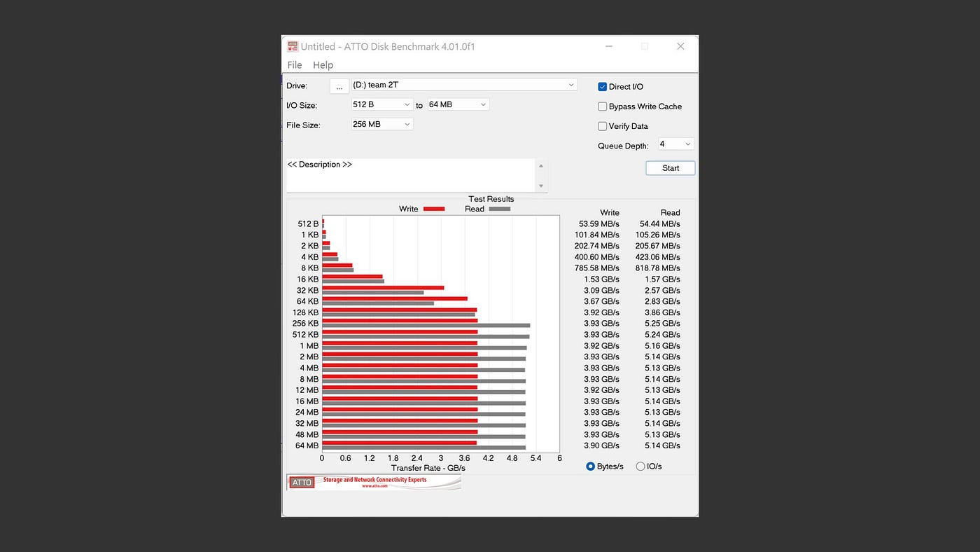This screenshot has height=552, width=980.
Task: Click the Description scrollbar down arrow
Action: click(540, 186)
